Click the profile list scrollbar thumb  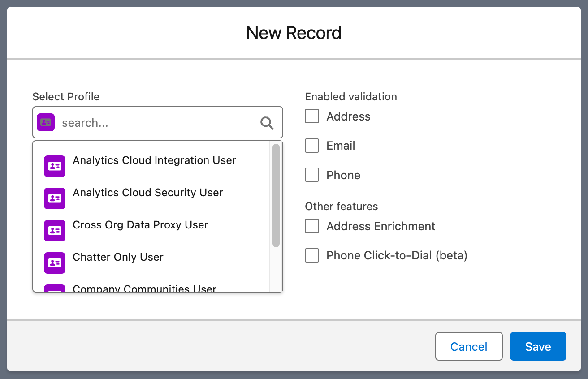[276, 195]
